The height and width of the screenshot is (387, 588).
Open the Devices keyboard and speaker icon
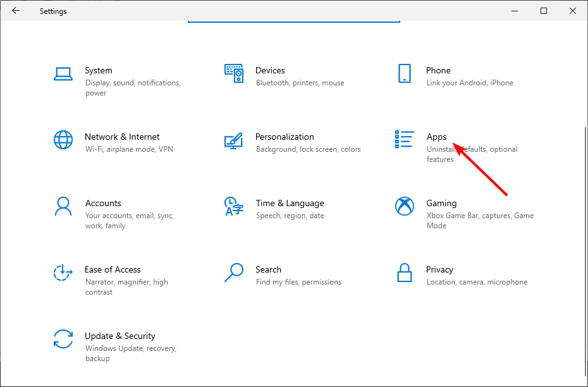[234, 73]
